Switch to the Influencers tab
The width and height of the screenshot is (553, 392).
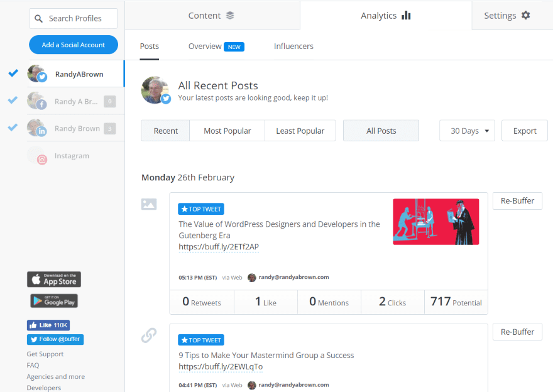[x=293, y=46]
